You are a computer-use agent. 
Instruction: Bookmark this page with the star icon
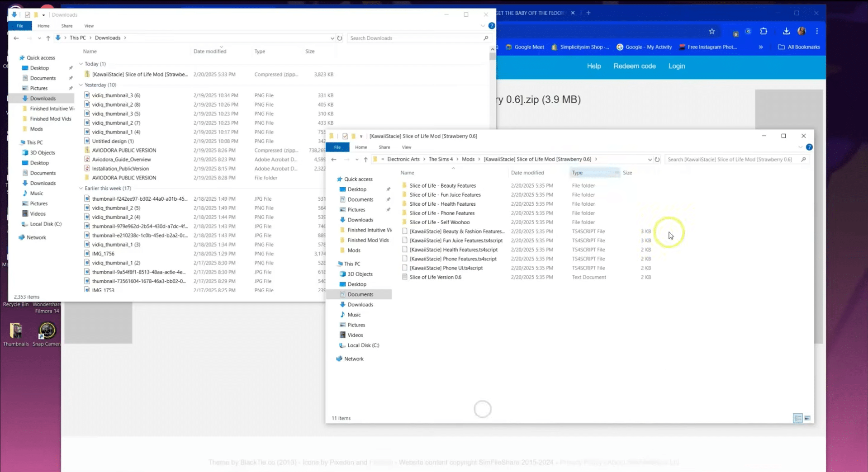click(x=712, y=31)
